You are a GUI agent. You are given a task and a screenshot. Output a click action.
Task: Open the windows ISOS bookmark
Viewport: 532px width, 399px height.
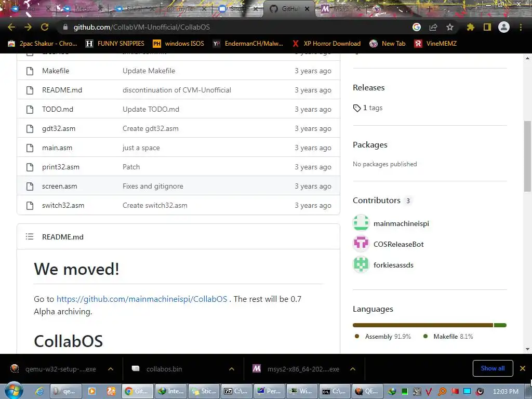click(179, 44)
